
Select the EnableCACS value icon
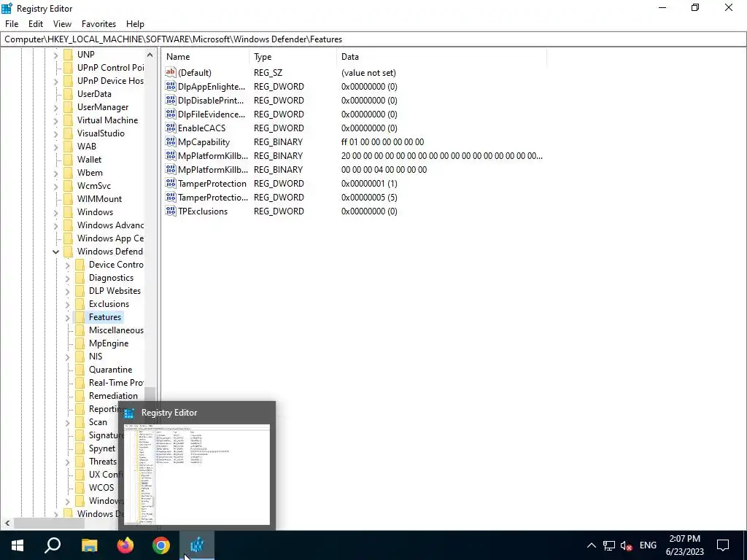[x=171, y=128]
